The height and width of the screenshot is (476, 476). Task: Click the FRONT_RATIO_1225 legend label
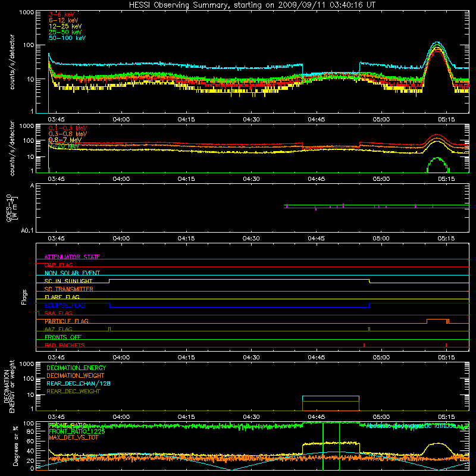(77, 432)
